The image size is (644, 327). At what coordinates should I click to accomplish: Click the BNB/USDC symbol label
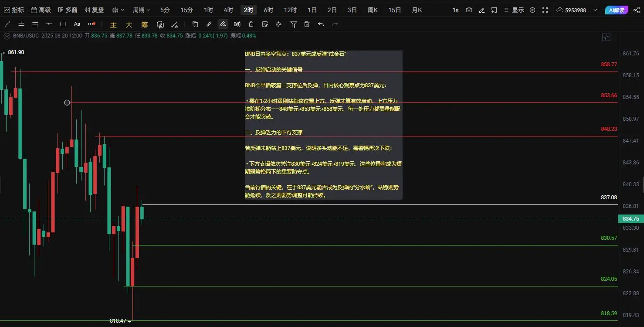pyautogui.click(x=25, y=35)
